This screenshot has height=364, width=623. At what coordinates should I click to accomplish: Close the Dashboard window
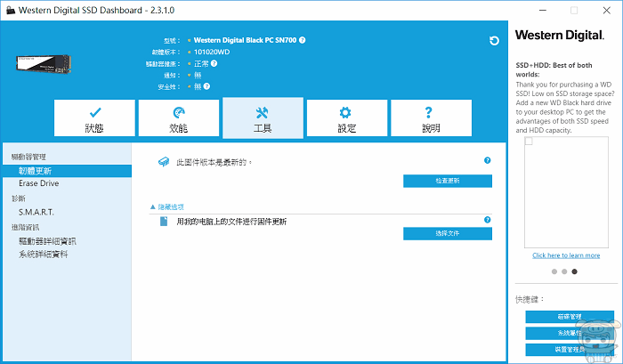606,11
